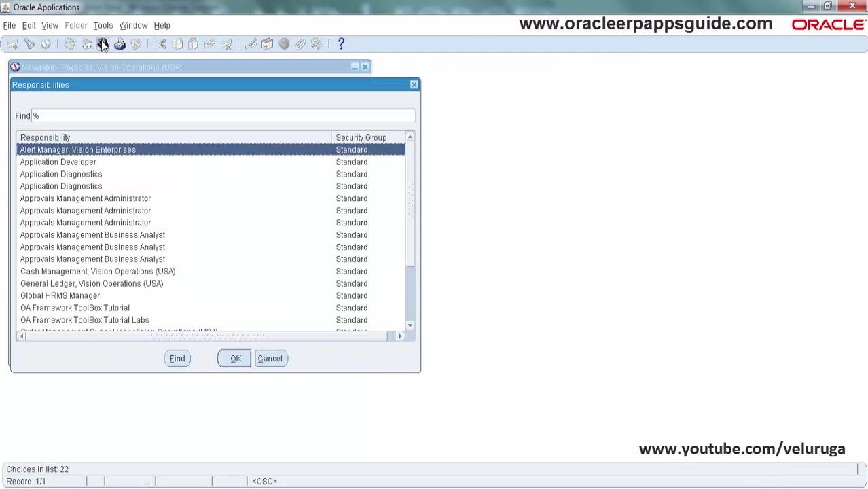This screenshot has width=868, height=489.
Task: Click Standard in the General Ledger row
Action: [x=352, y=284]
